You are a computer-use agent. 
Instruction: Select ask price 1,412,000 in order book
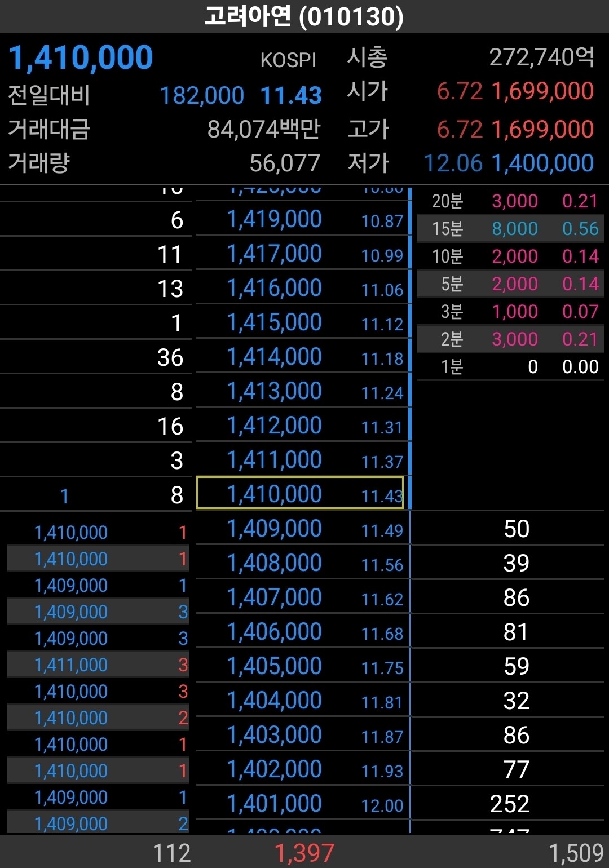[274, 426]
